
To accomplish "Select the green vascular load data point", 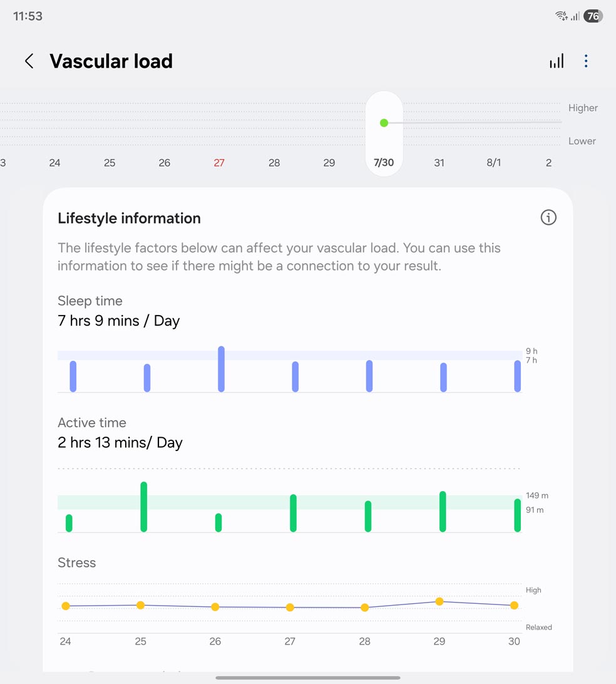I will click(x=384, y=123).
